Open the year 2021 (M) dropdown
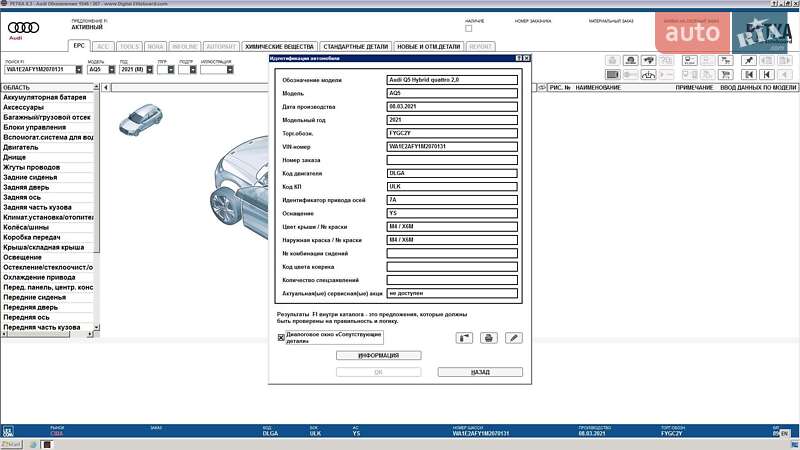The width and height of the screenshot is (800, 450). [149, 69]
